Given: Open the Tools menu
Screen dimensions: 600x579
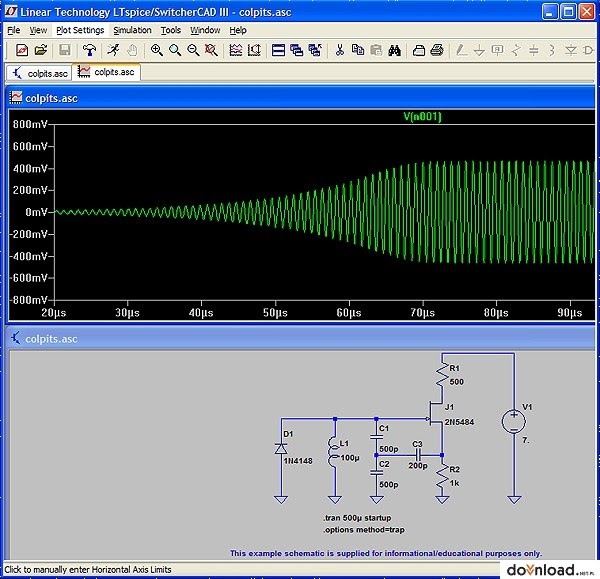Looking at the screenshot, I should click(171, 30).
